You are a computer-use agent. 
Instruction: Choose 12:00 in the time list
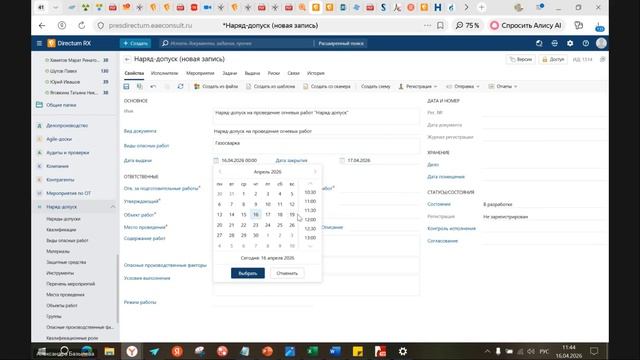tap(310, 220)
